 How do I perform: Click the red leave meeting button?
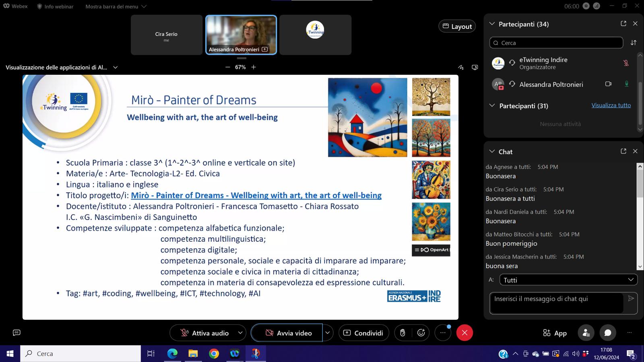click(464, 333)
